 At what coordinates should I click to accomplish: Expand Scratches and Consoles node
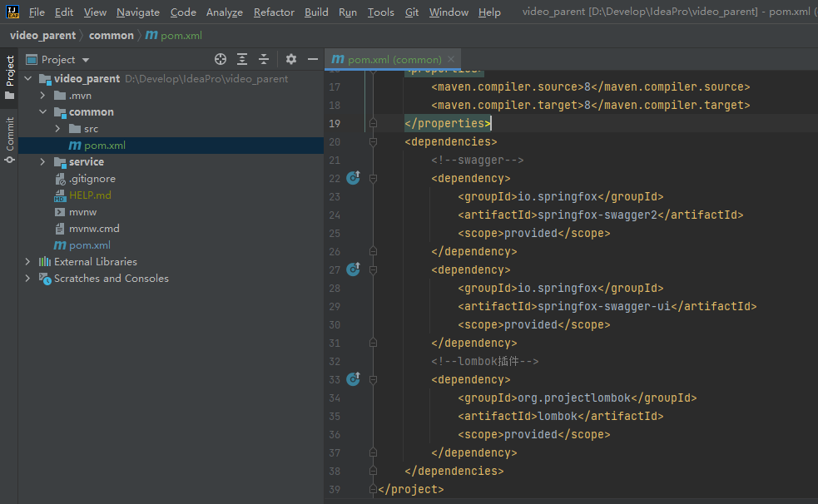click(28, 279)
